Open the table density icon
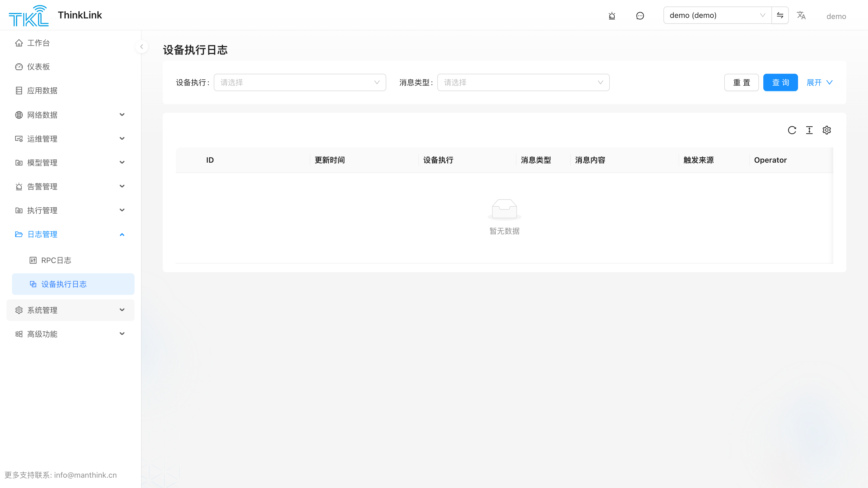The image size is (868, 488). click(x=809, y=130)
